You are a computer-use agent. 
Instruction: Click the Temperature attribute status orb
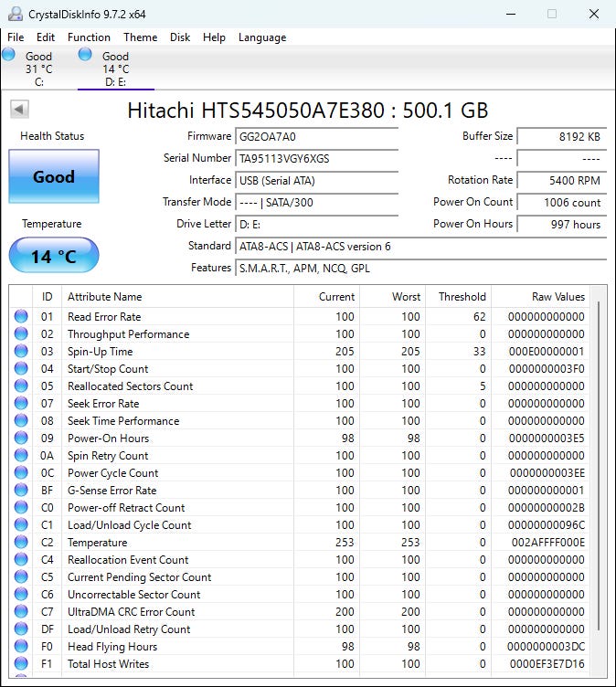21,543
